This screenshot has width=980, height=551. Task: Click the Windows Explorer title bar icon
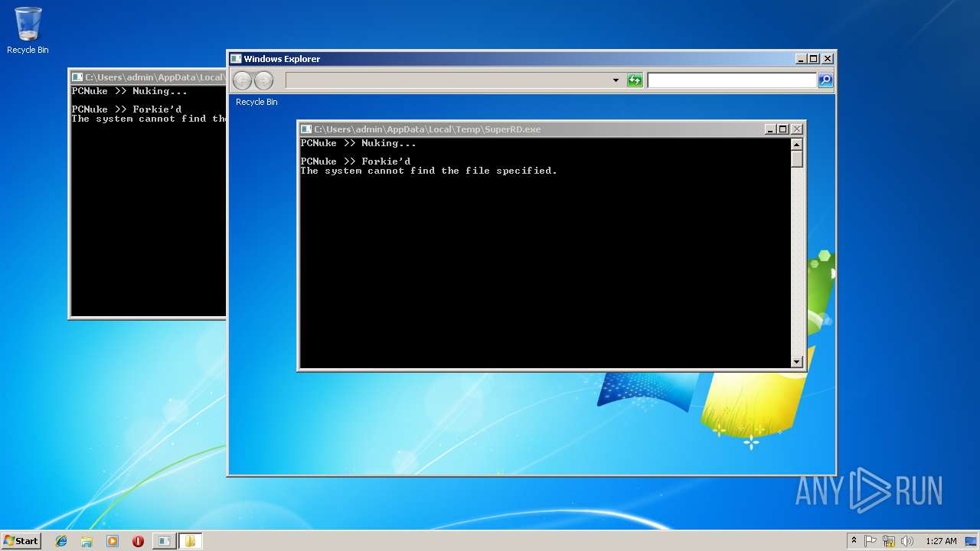pos(236,59)
